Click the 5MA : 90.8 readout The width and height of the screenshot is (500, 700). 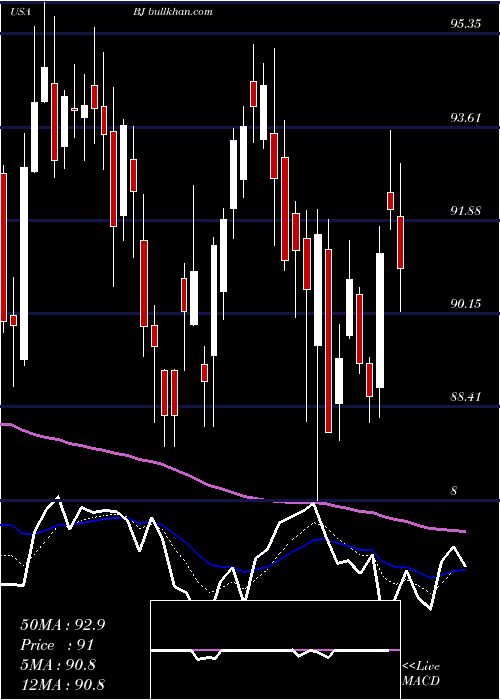pos(58,665)
